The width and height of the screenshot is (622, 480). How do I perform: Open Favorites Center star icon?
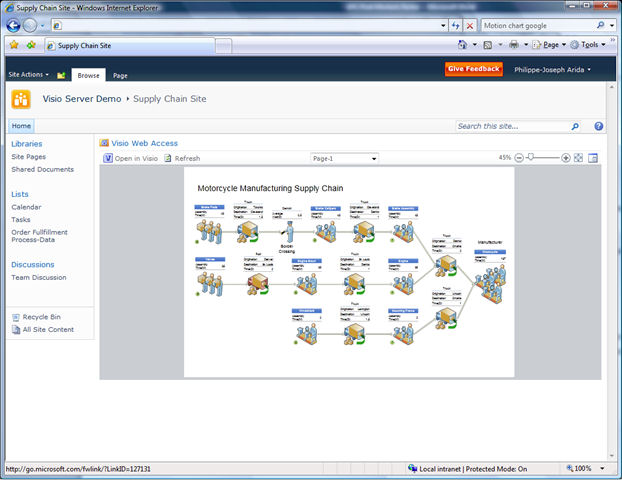pyautogui.click(x=14, y=45)
